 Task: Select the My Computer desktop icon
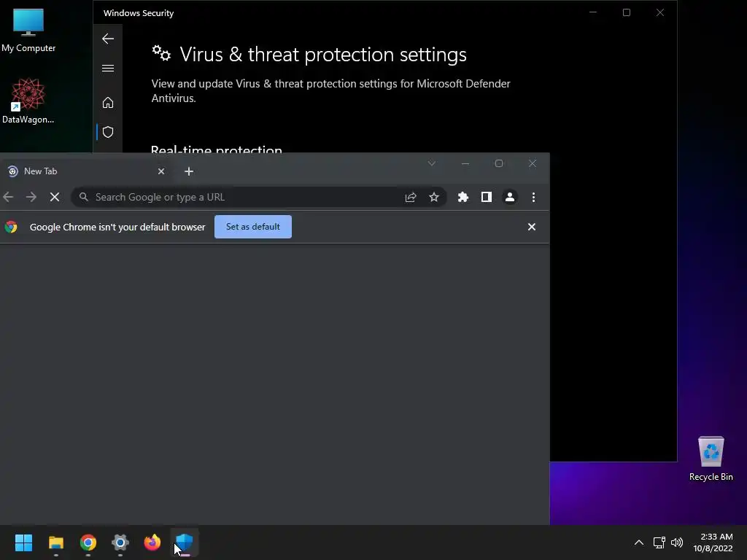pyautogui.click(x=28, y=31)
